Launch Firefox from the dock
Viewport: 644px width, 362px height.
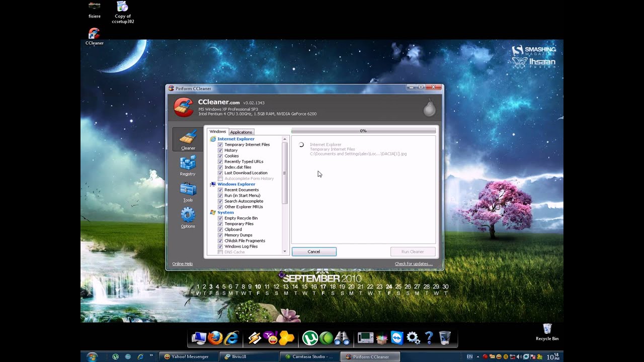[x=215, y=338]
